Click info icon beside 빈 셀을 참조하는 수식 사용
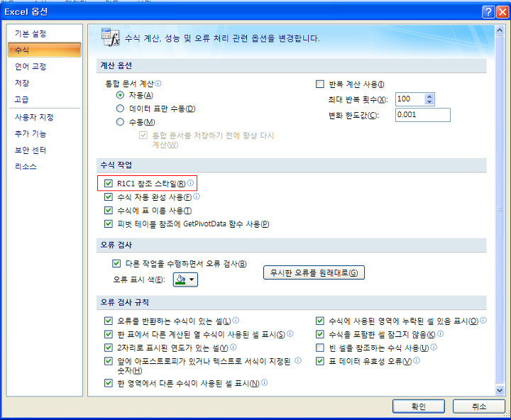511x420 pixels. (x=434, y=347)
